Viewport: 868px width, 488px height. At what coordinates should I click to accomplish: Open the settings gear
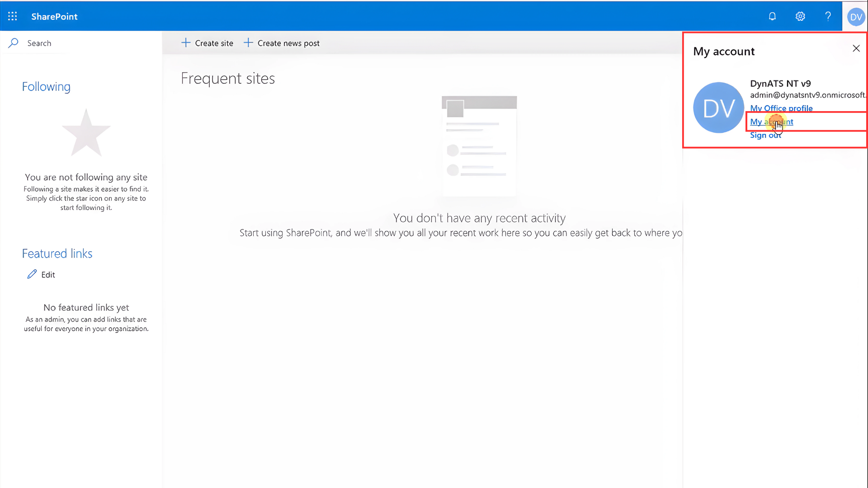point(800,16)
